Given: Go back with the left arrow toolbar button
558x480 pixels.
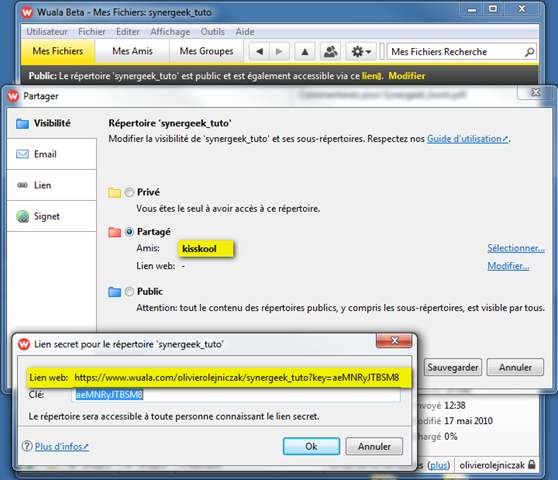Looking at the screenshot, I should click(259, 52).
